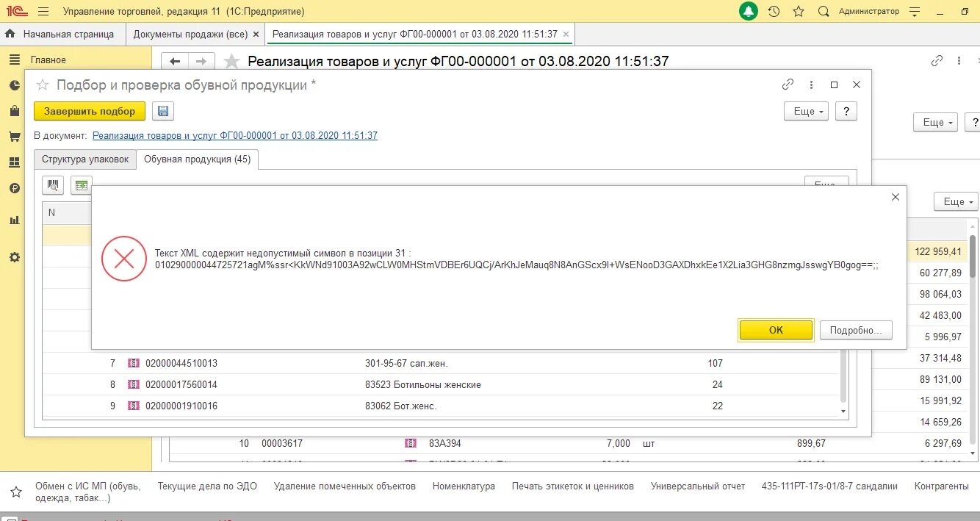
Task: Open the bar chart reports section icon
Action: [x=14, y=220]
